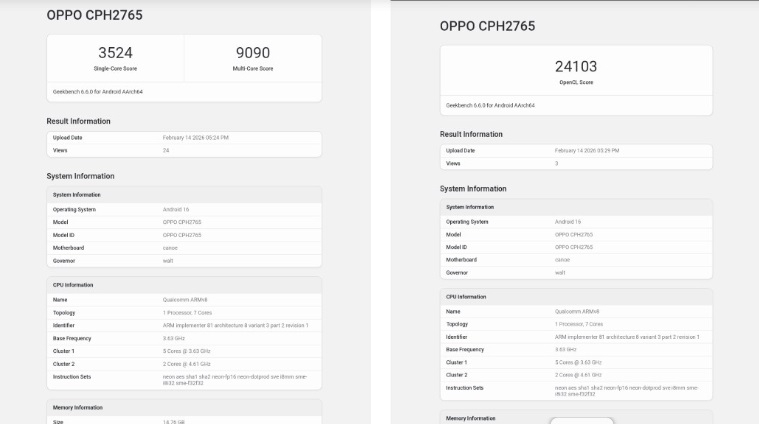Select the Motherboard value "canoe" on the OpenCL page
759x424 pixels.
pyautogui.click(x=562, y=260)
